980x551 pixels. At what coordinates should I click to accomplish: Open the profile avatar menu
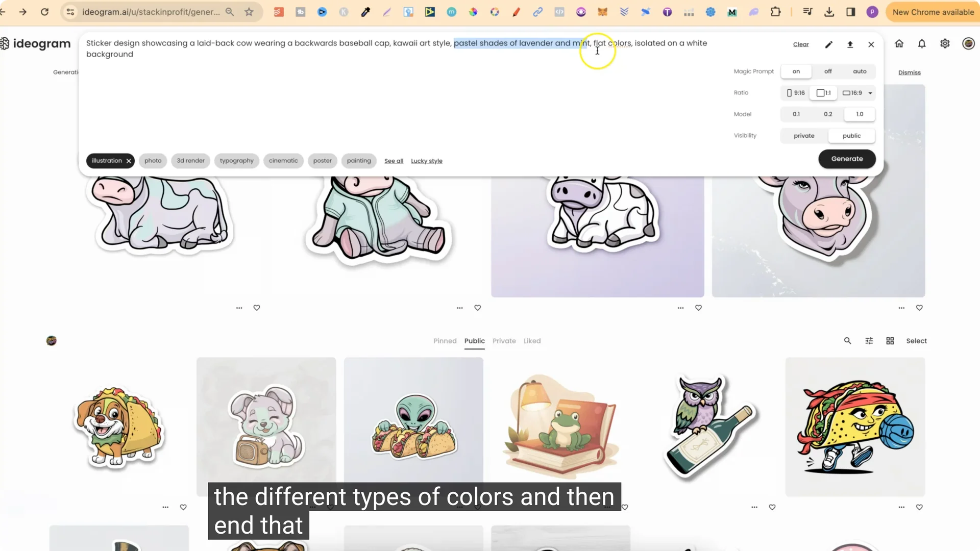(x=968, y=44)
